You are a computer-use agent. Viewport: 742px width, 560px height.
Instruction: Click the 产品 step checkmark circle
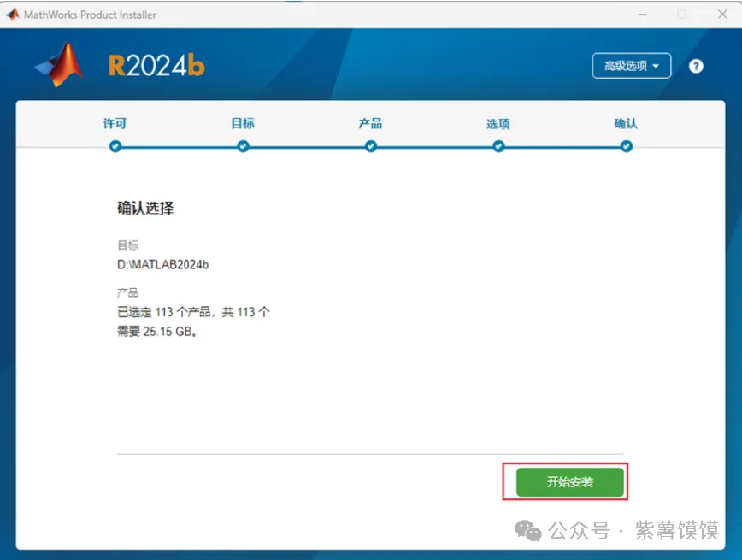[371, 146]
